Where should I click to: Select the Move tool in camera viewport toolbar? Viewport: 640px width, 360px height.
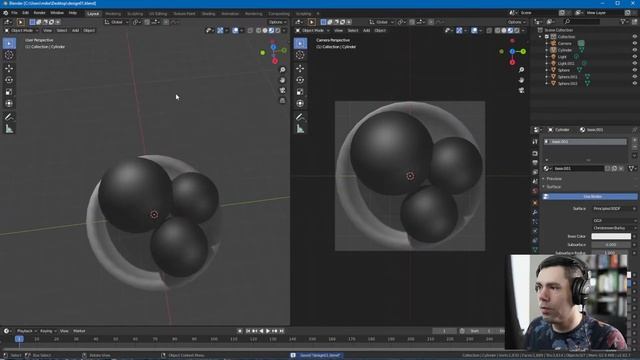[x=300, y=69]
